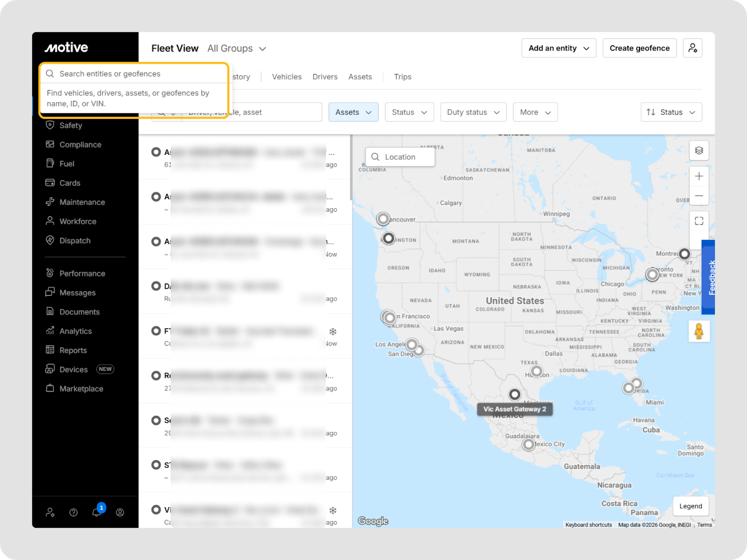Open the Duty status filter dropdown

coord(473,112)
